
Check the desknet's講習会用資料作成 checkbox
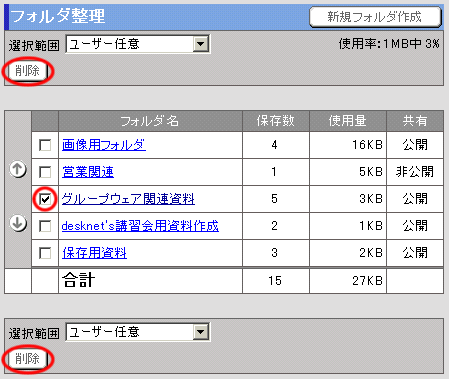click(x=45, y=226)
